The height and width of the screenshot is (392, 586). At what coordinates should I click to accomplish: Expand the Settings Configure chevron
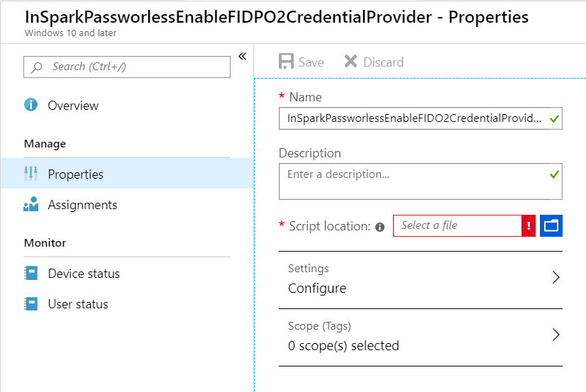click(x=555, y=278)
